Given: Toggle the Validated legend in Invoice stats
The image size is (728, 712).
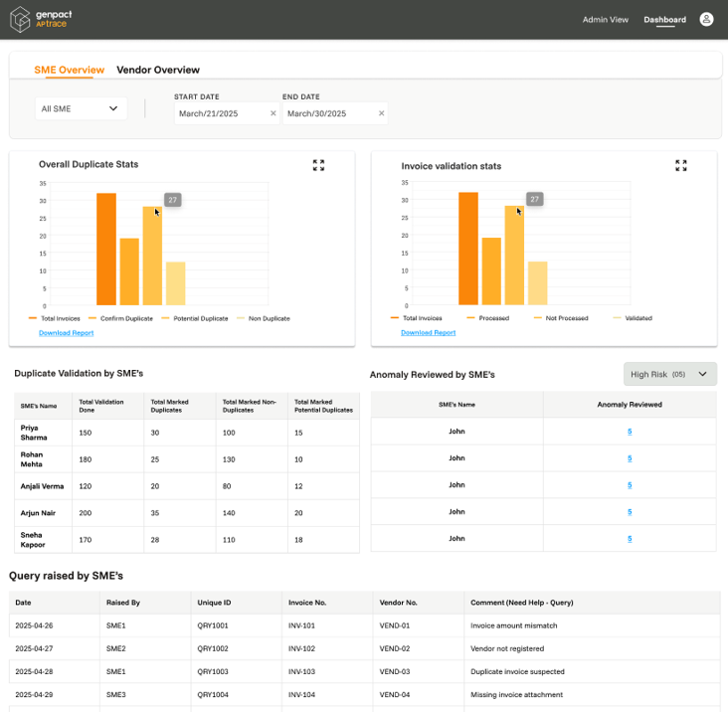Looking at the screenshot, I should [637, 318].
